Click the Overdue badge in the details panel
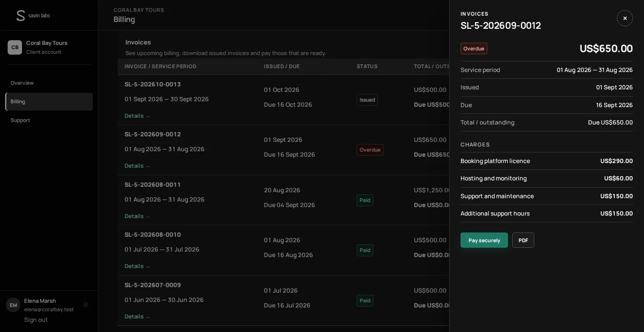644x332 pixels. tap(474, 49)
